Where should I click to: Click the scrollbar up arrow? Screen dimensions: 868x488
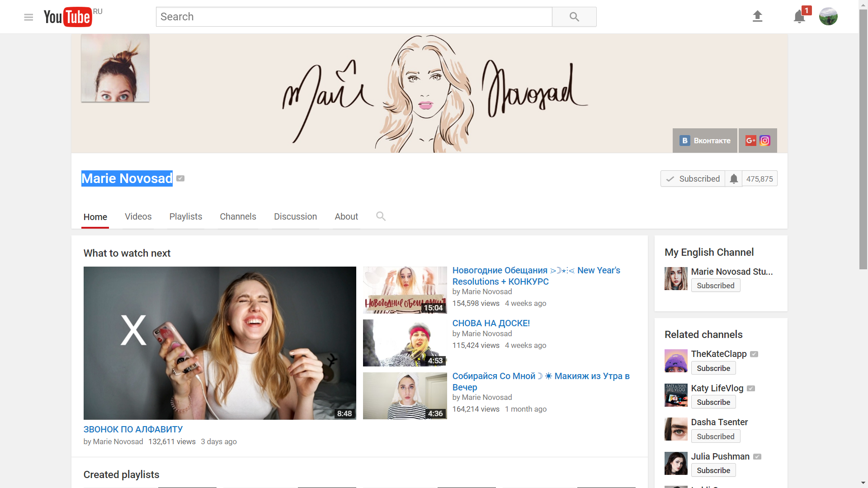pos(863,4)
